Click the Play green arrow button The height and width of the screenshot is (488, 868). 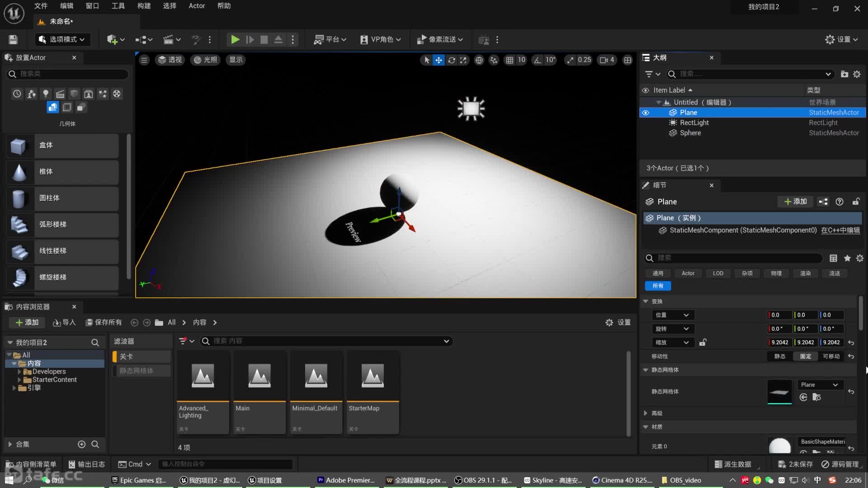point(235,40)
